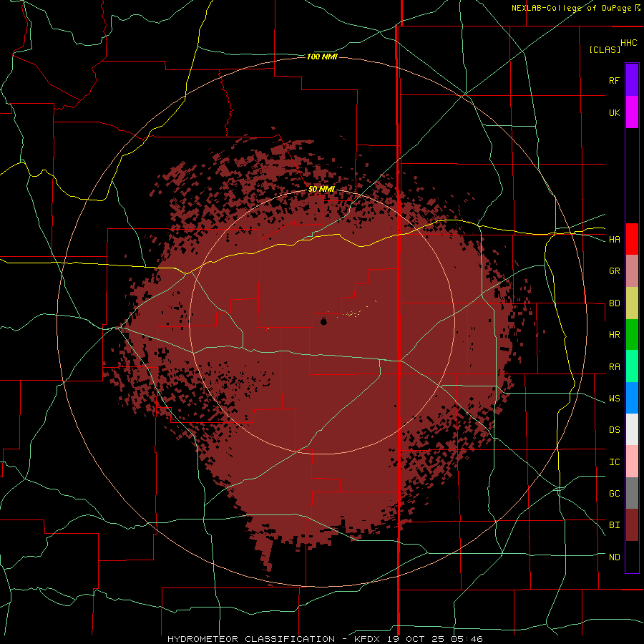Click the ND black legend swatch
The width and height of the screenshot is (644, 644).
pos(632,557)
